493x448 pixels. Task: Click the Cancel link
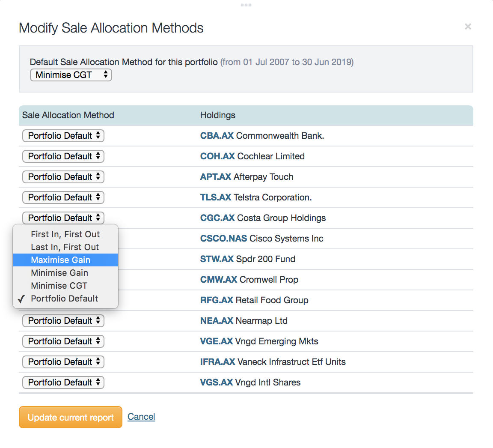141,416
